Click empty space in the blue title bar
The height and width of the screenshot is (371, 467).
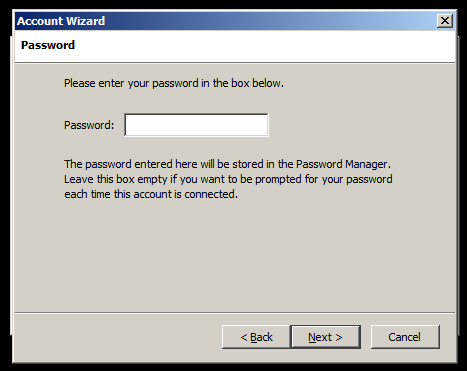(x=267, y=21)
